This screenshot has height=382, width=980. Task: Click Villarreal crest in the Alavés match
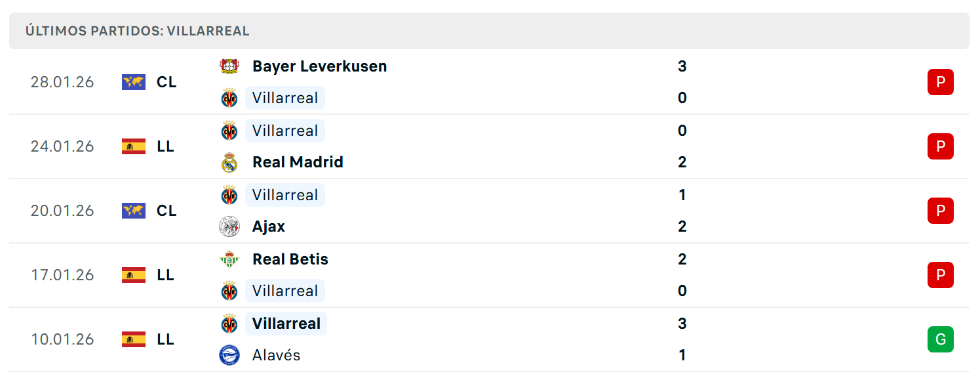(229, 324)
